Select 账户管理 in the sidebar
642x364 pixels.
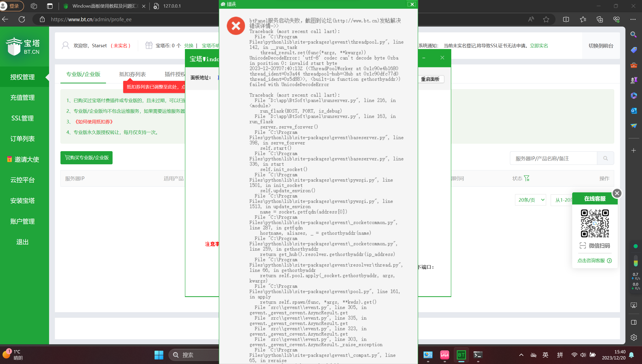[22, 221]
